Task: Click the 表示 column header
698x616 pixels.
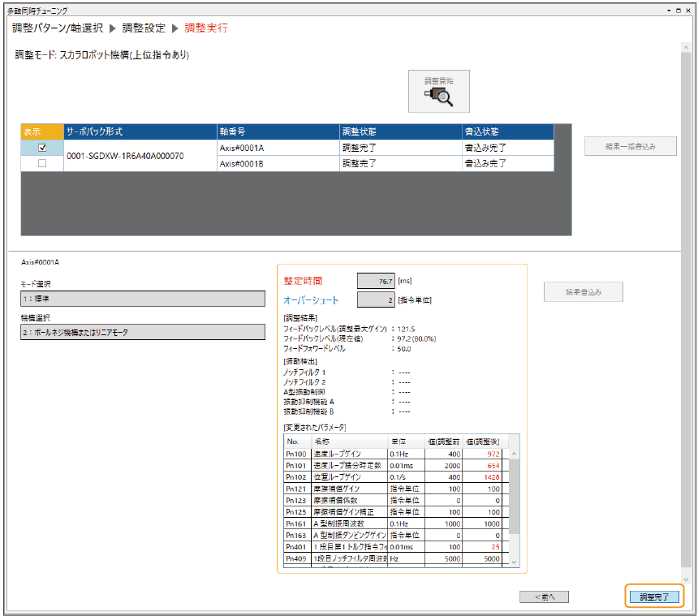Action: 42,131
